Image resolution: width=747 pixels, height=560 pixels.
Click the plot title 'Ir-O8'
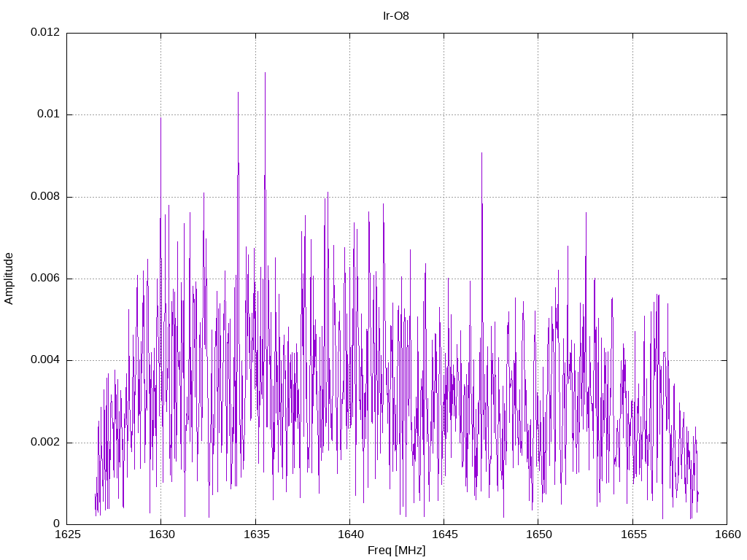click(396, 16)
